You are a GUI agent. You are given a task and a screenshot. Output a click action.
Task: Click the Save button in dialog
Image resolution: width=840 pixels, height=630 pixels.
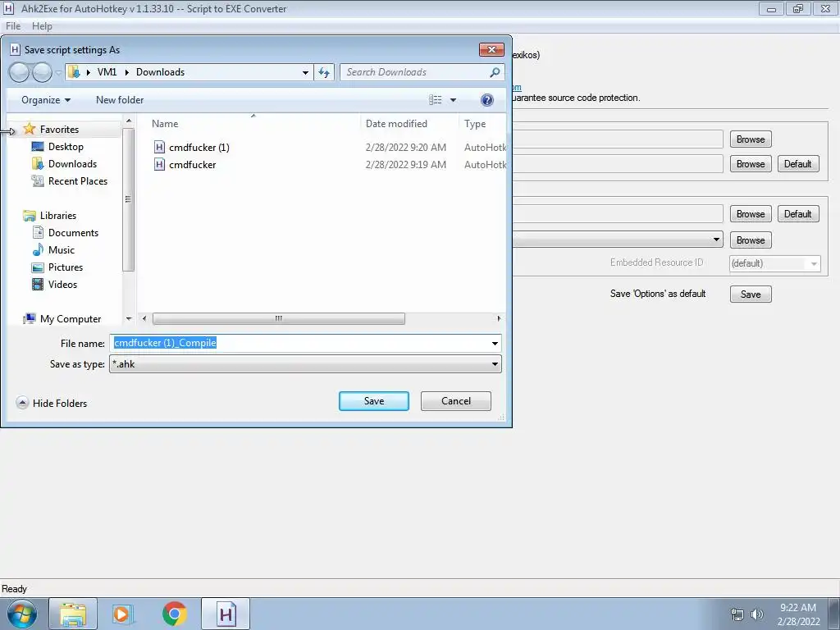374,401
